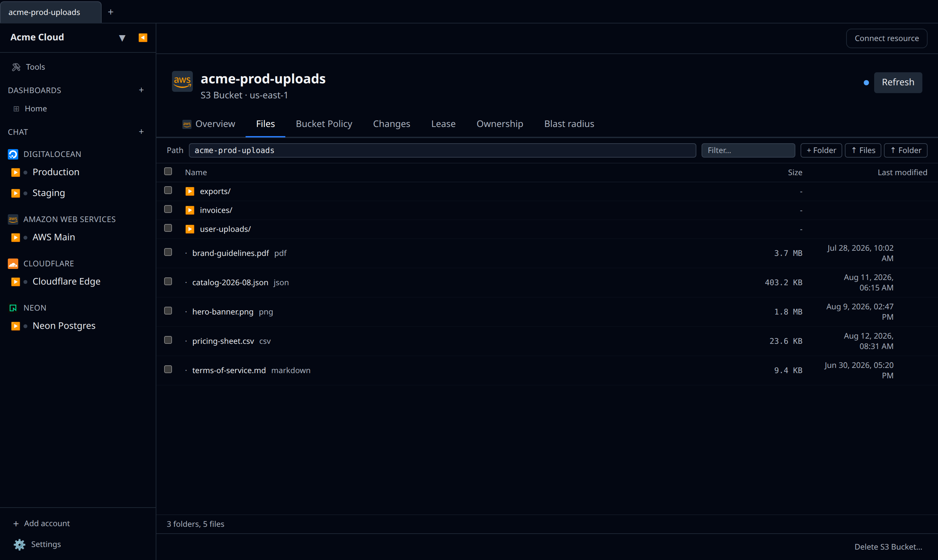The image size is (938, 560).
Task: Click the Connect resource button
Action: coord(887,38)
